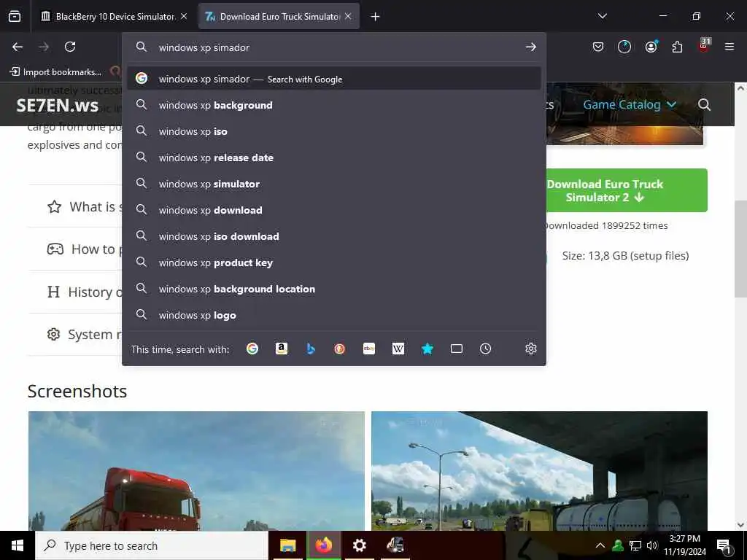747x560 pixels.
Task: Search this time with Bing icon
Action: coord(311,349)
